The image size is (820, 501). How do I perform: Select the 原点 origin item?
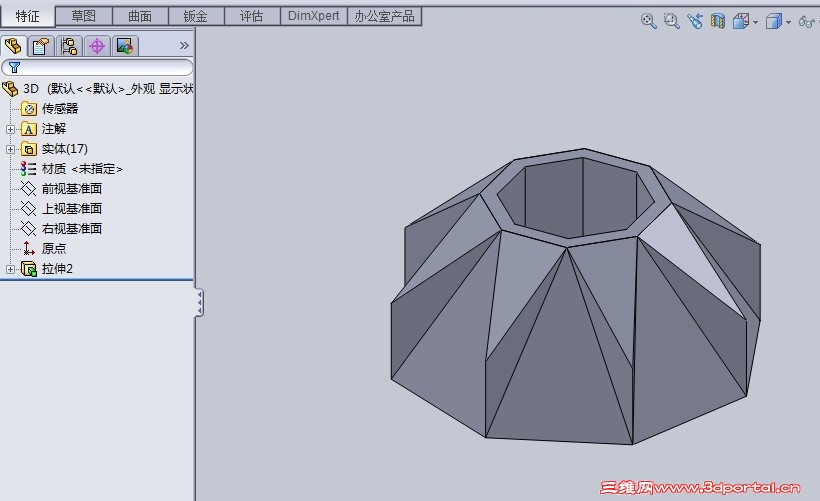pyautogui.click(x=54, y=248)
